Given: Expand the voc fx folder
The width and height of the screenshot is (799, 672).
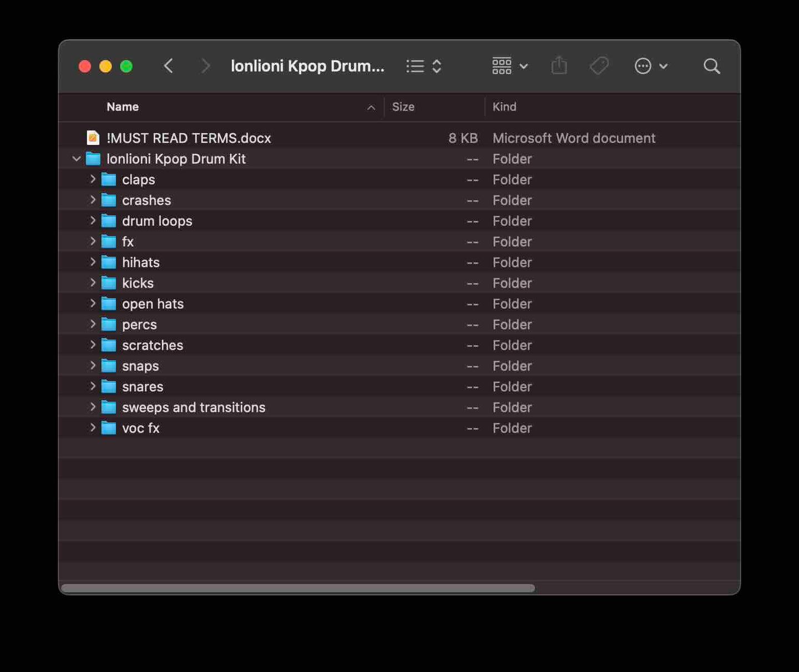Looking at the screenshot, I should 93,428.
